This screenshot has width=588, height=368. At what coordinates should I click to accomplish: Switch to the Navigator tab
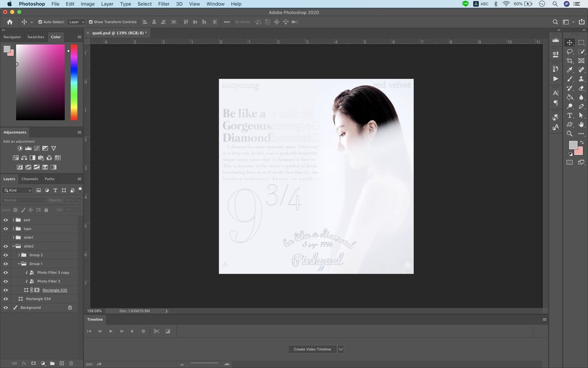pos(12,37)
